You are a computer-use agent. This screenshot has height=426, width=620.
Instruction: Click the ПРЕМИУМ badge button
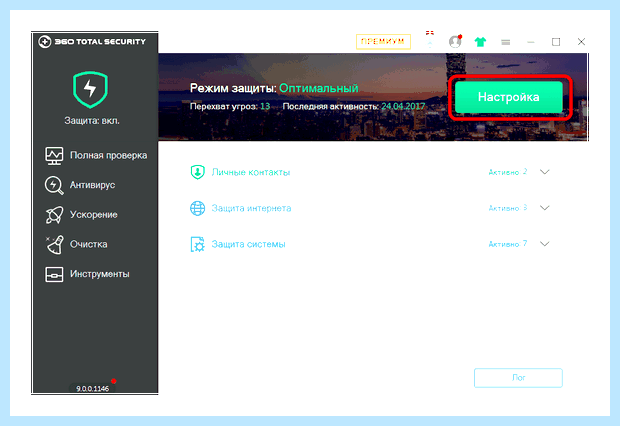[x=383, y=42]
